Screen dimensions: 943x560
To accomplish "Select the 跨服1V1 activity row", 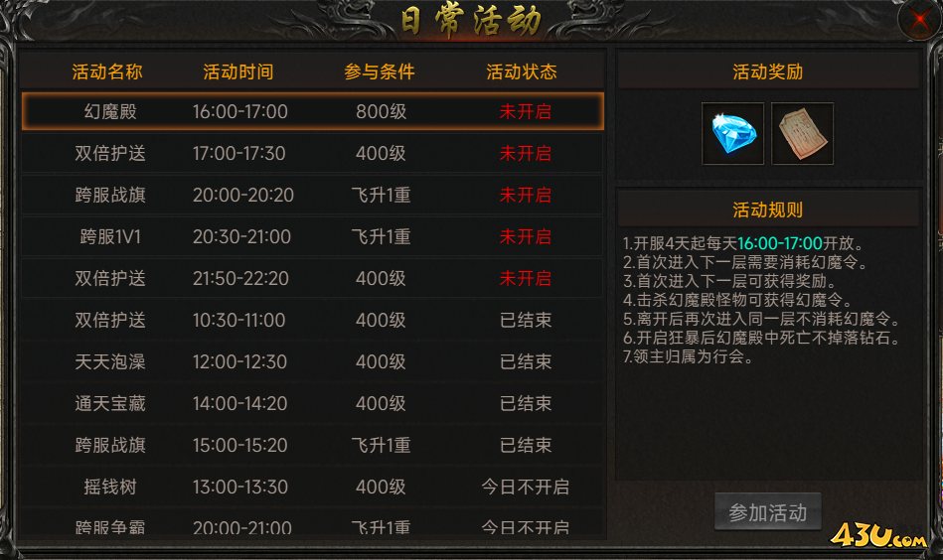I will pos(313,236).
